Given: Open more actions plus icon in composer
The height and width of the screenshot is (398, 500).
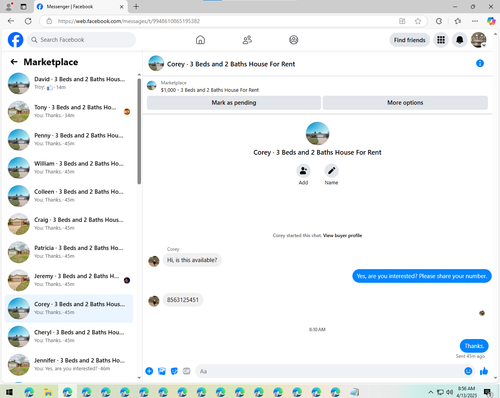Looking at the screenshot, I should pos(149,371).
